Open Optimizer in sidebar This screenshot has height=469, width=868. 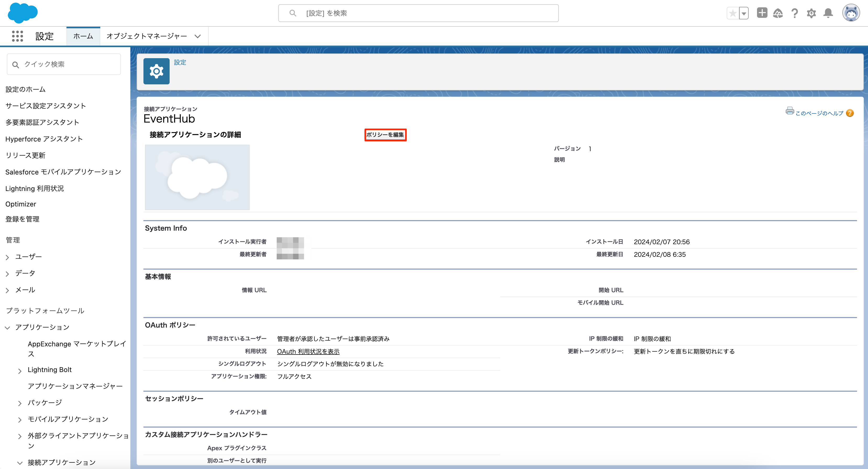pos(21,204)
